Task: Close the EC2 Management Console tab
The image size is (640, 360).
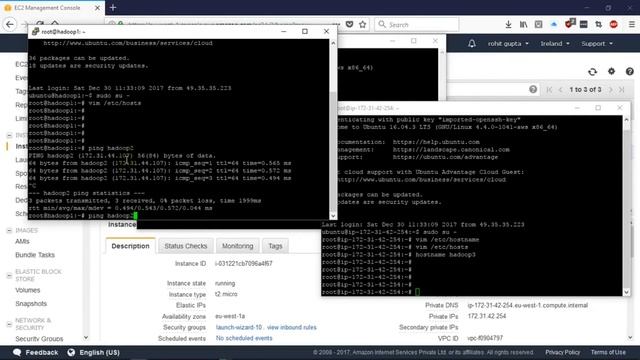Action: [97, 8]
